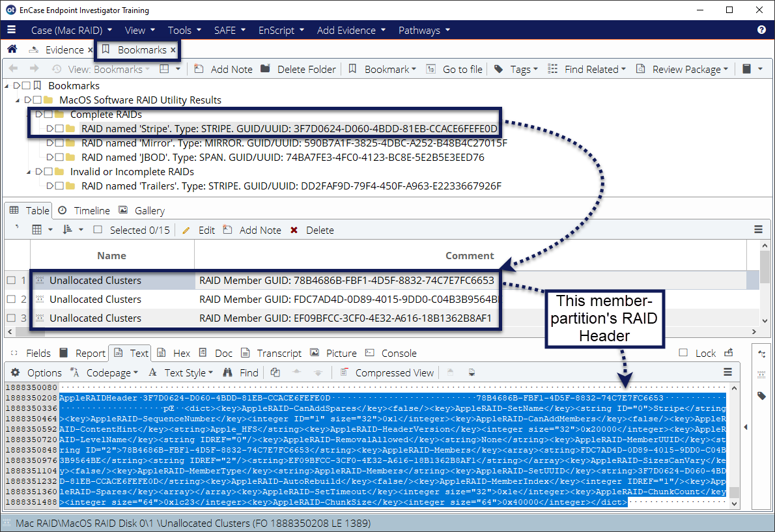
Task: Sort by the Comment column header
Action: point(470,255)
